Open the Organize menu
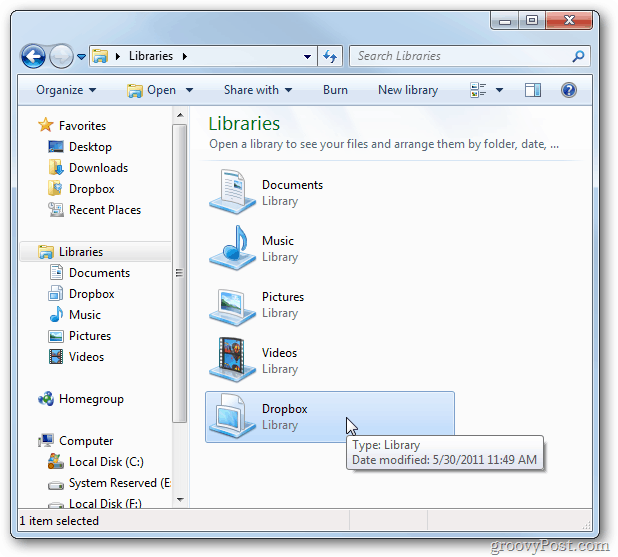Screen dimensions: 618x557 point(66,90)
